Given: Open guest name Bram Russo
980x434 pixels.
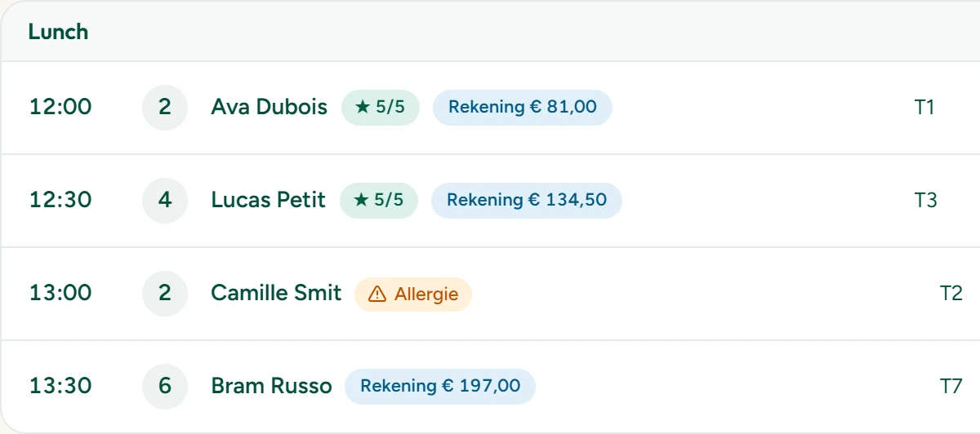Looking at the screenshot, I should click(x=272, y=387).
